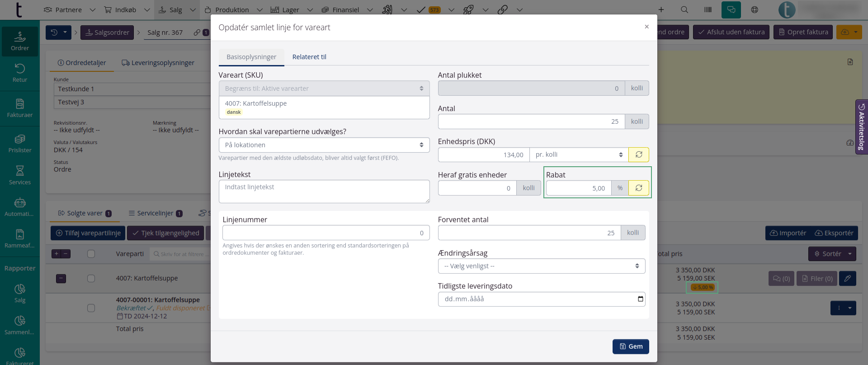The image size is (868, 365).
Task: Open the chat messages icon
Action: coord(731,9)
